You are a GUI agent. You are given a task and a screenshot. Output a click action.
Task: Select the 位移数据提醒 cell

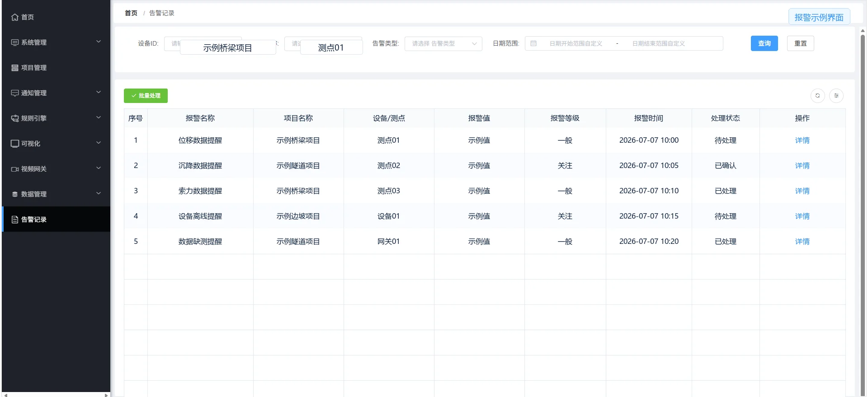[200, 140]
